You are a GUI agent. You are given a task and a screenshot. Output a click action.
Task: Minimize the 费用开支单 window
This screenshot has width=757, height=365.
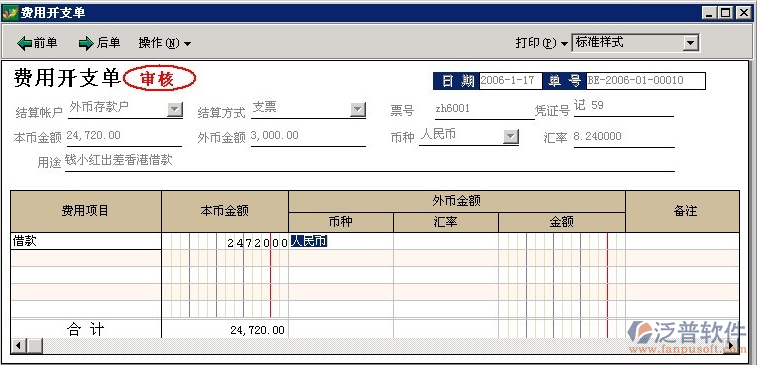[x=709, y=13]
